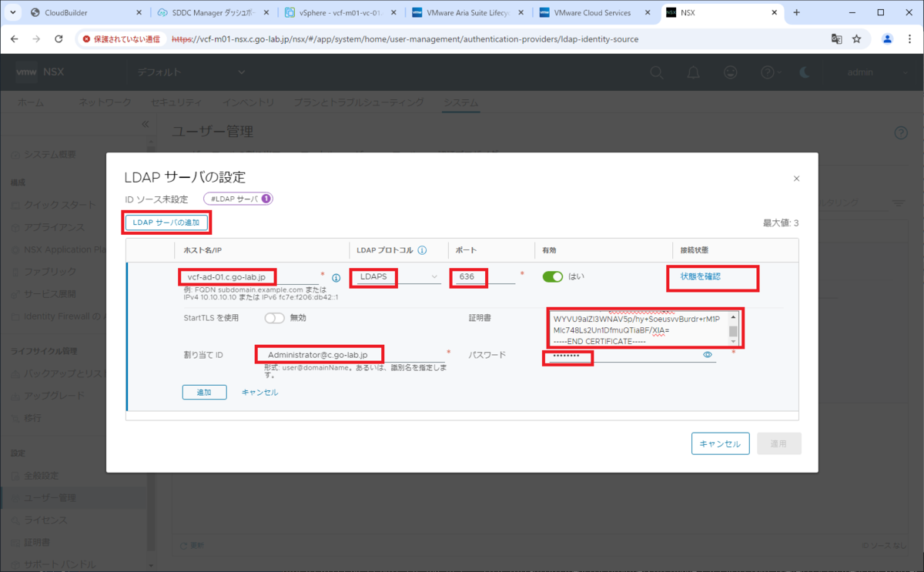The height and width of the screenshot is (572, 924).
Task: Switch to the インベントリ tab
Action: coord(248,102)
